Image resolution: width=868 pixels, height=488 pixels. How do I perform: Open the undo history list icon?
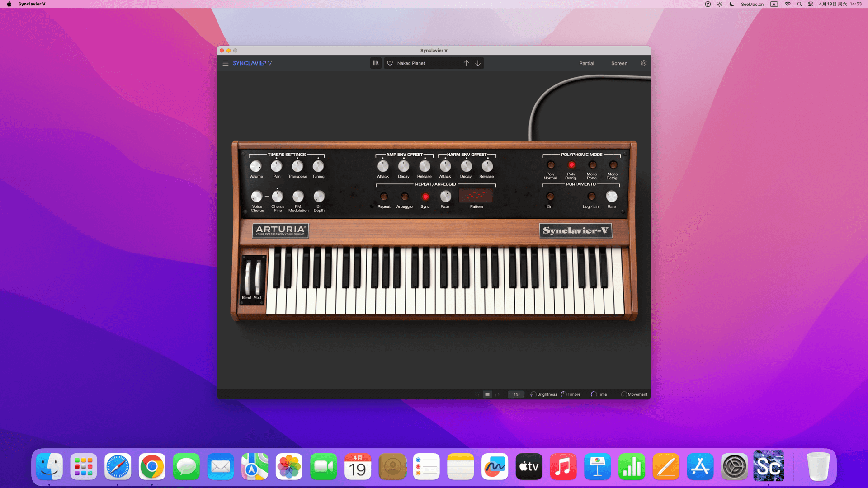(487, 394)
